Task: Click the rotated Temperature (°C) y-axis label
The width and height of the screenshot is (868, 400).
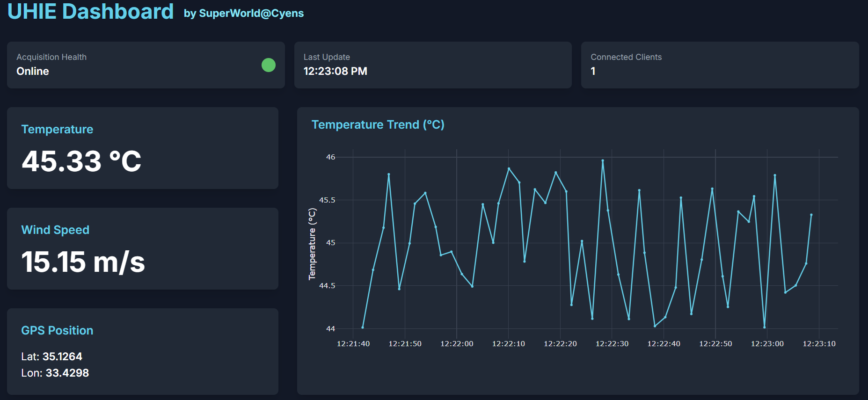Action: click(x=312, y=244)
